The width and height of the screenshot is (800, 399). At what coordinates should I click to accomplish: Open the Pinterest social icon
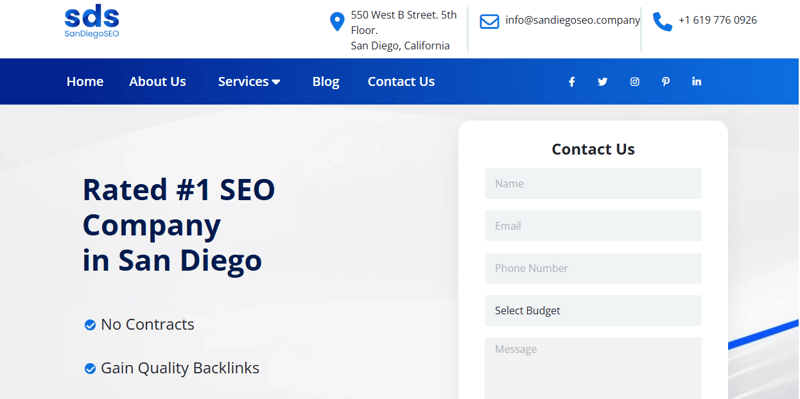click(665, 82)
